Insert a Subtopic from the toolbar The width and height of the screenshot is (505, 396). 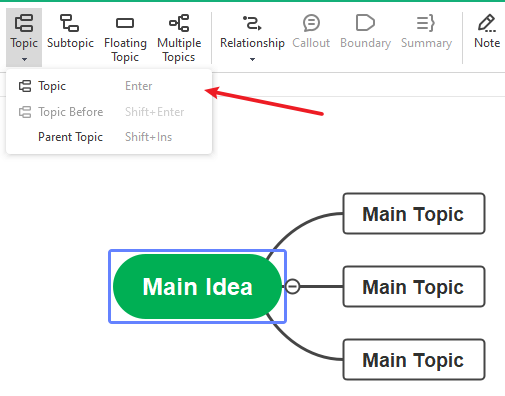(x=70, y=32)
